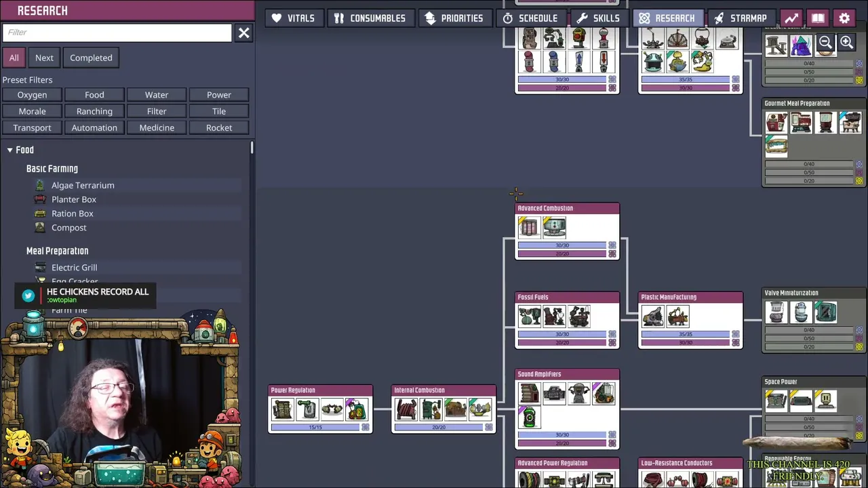Click Advanced Combustion 30/30 progress bar
The height and width of the screenshot is (488, 868).
[562, 245]
